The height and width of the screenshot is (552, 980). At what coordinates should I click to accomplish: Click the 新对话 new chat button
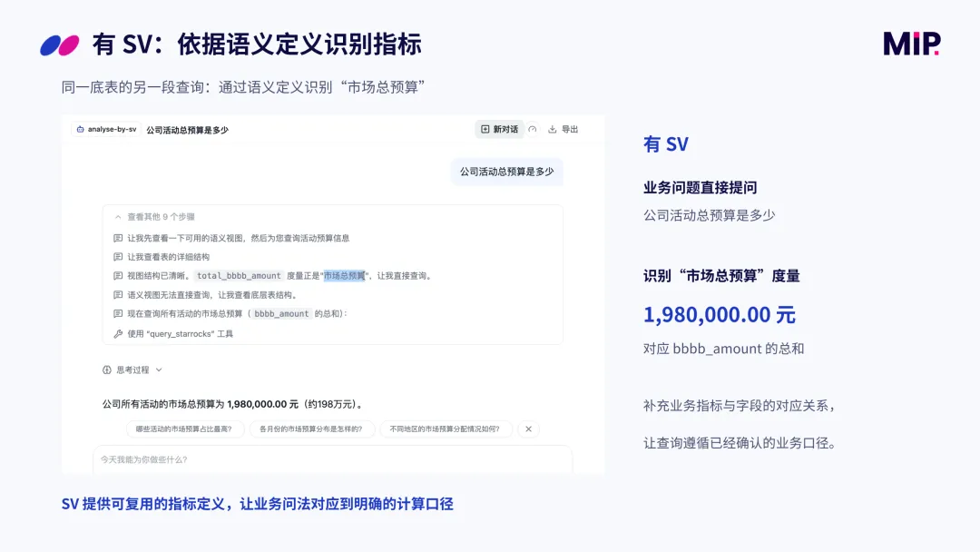coord(499,130)
